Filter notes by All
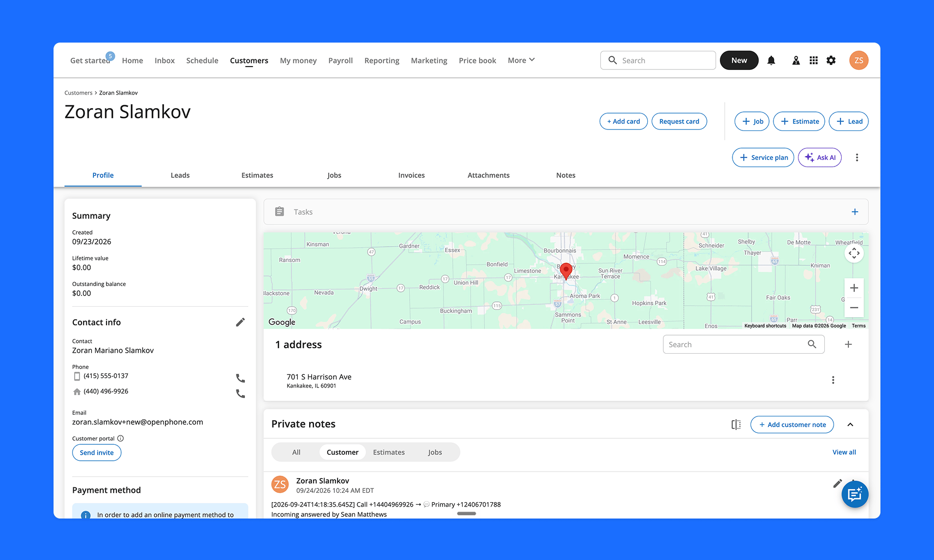934x560 pixels. click(x=296, y=452)
